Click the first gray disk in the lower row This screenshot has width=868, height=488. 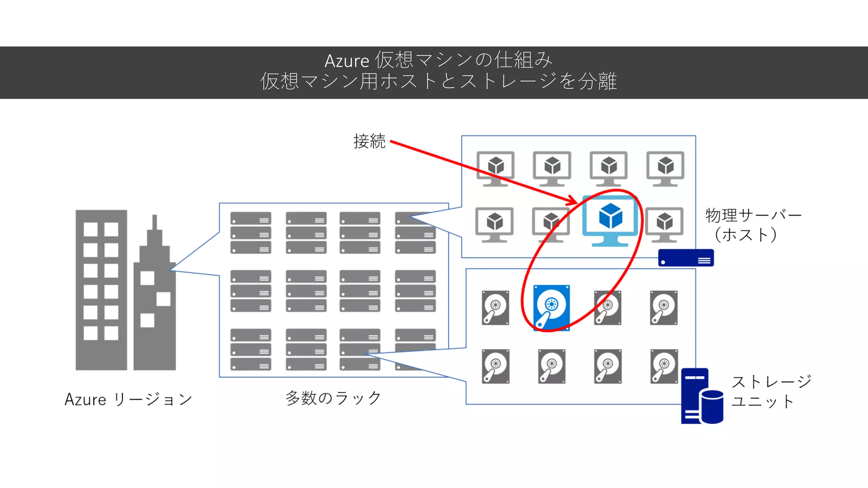pyautogui.click(x=495, y=366)
